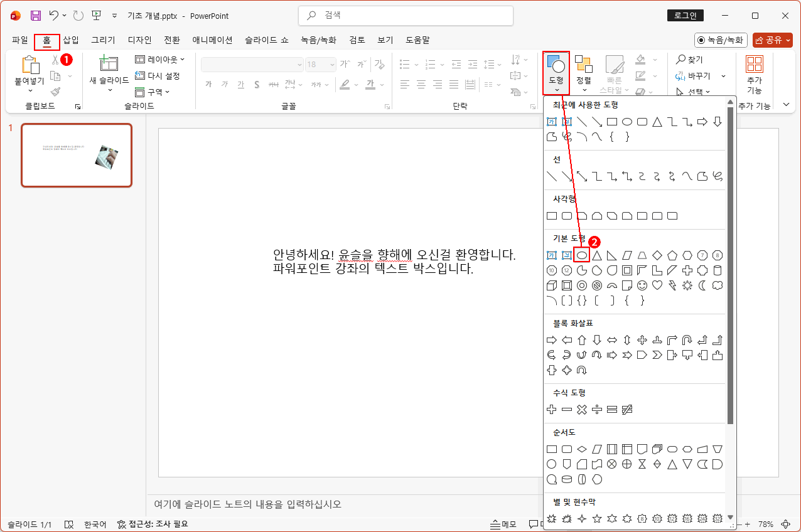Pick the smiley face shape
The image size is (801, 532).
642,286
